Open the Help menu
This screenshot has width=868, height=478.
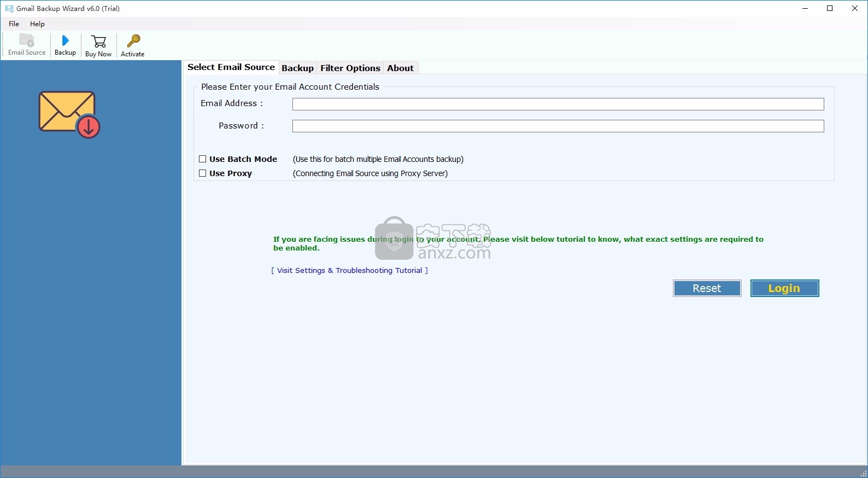point(38,24)
